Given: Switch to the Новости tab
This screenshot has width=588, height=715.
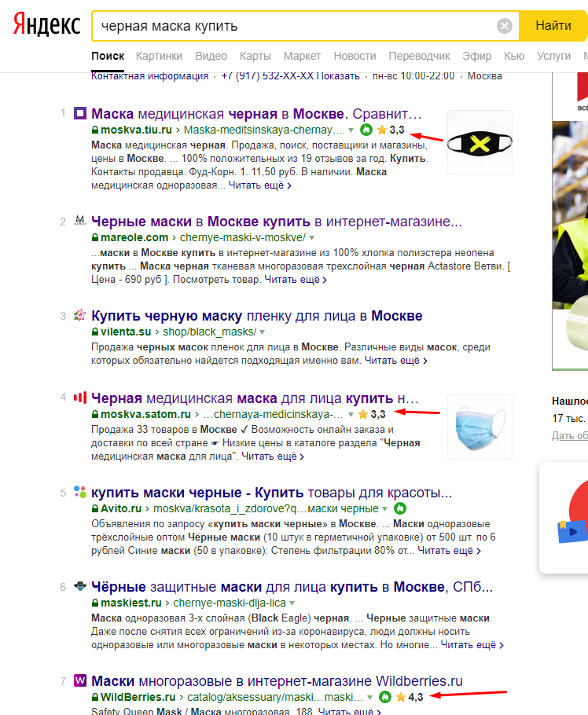Looking at the screenshot, I should pos(355,56).
